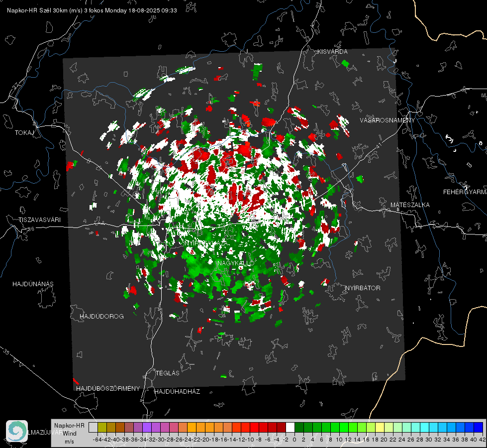Click the swirl weather logo icon
487x448 pixels.
pyautogui.click(x=17, y=431)
